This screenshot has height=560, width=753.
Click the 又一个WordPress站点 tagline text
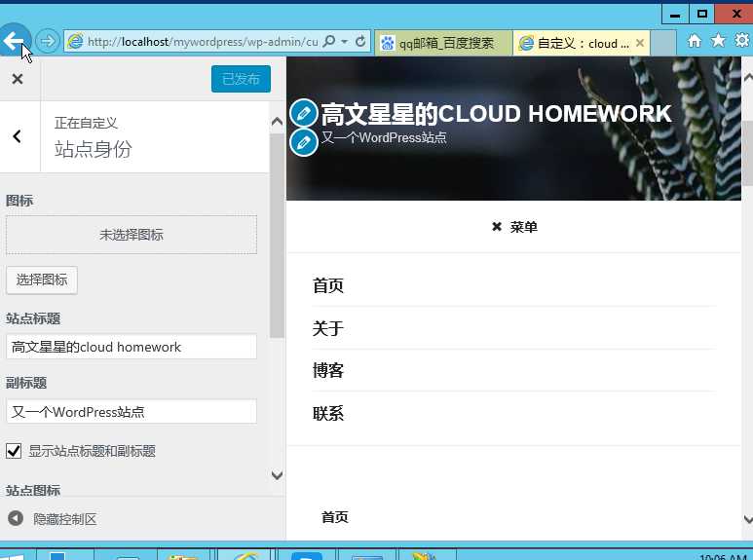click(x=384, y=138)
